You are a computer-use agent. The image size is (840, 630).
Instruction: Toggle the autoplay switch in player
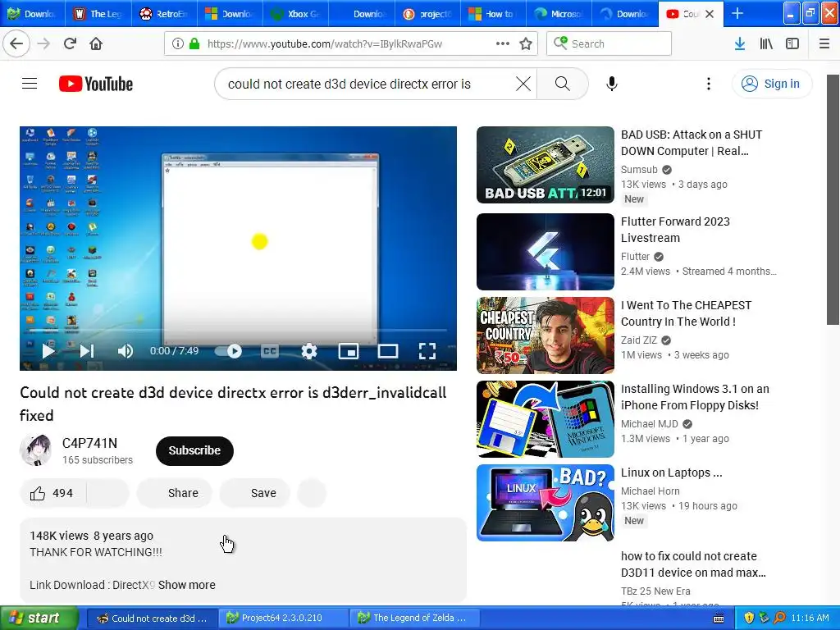pos(229,351)
